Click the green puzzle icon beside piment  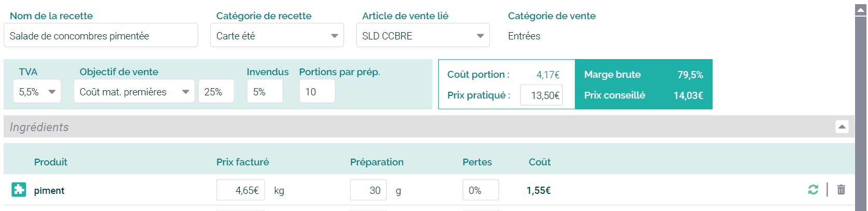pyautogui.click(x=19, y=190)
